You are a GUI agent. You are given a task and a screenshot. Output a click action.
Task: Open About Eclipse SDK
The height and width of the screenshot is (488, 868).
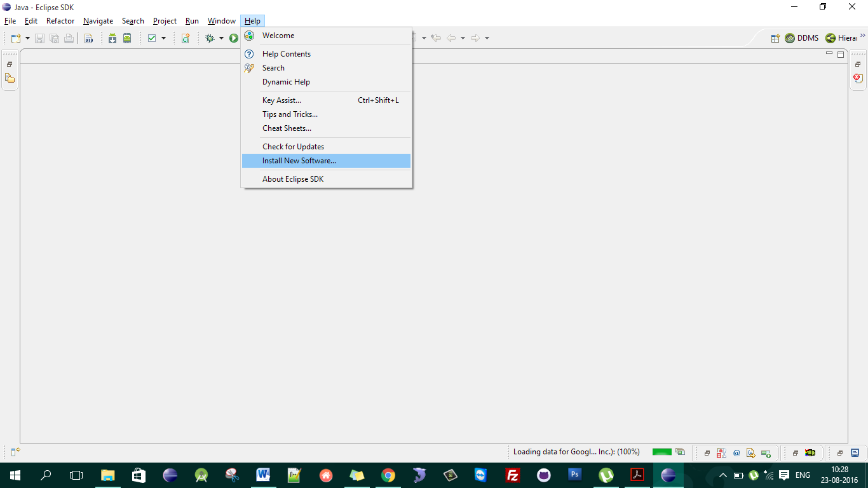[326, 179]
